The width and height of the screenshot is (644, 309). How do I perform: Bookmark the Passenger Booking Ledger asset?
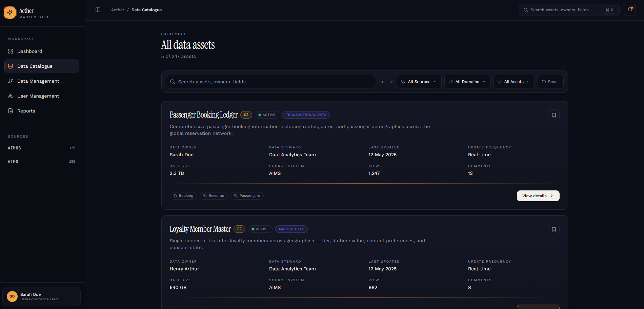pyautogui.click(x=554, y=115)
